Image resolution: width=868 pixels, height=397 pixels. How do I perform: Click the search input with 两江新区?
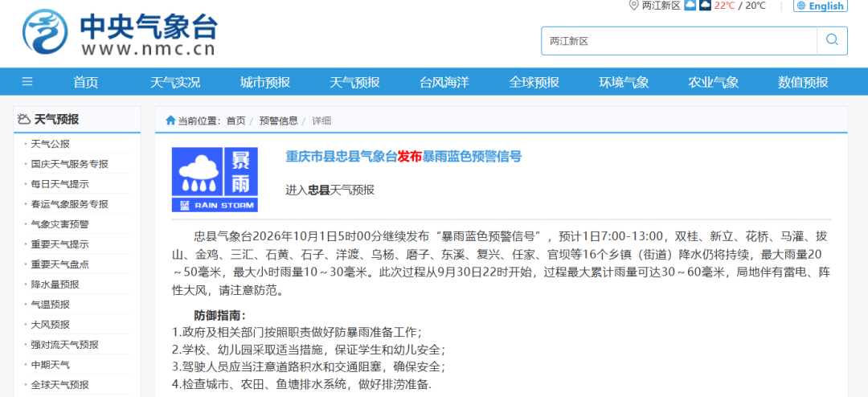678,40
